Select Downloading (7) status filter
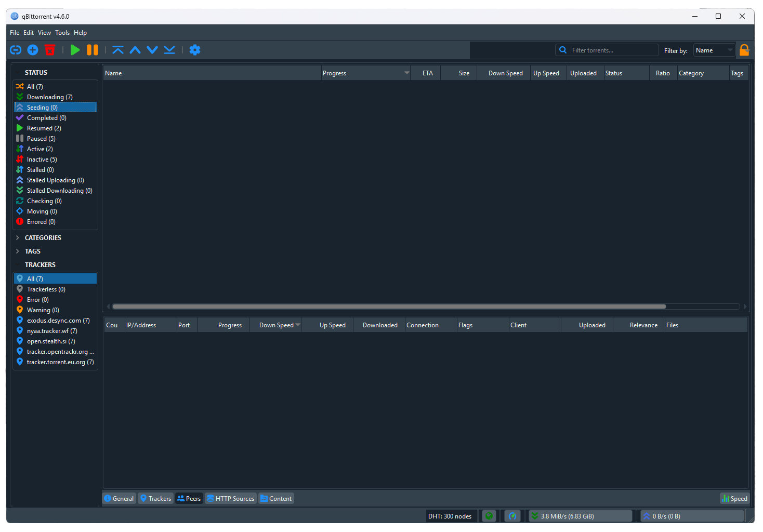763x532 pixels. pyautogui.click(x=56, y=97)
